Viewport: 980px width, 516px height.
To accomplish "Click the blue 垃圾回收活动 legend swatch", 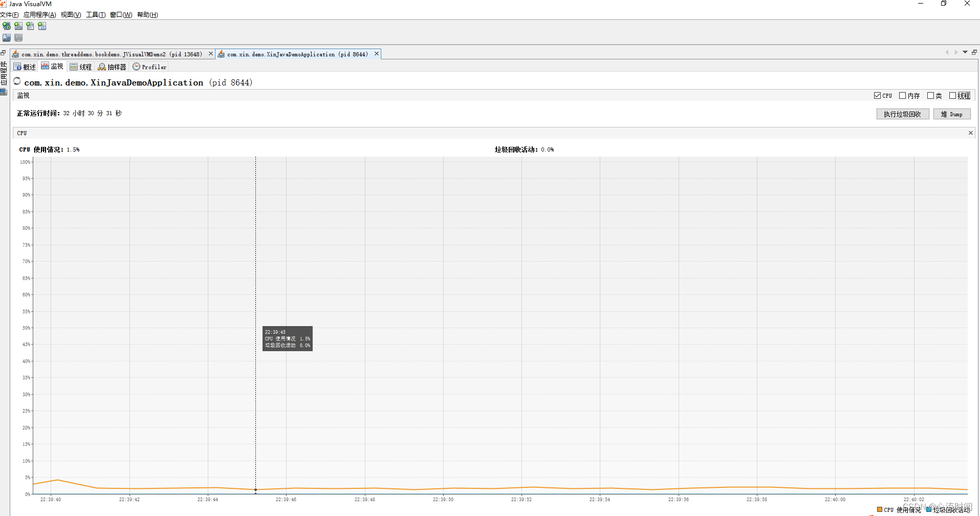I will point(929,509).
